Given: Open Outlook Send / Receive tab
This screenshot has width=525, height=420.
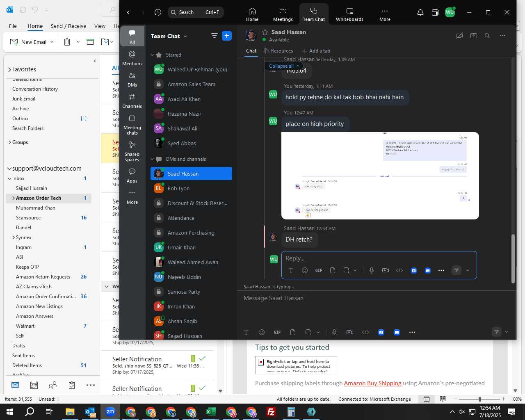Looking at the screenshot, I should point(68,26).
